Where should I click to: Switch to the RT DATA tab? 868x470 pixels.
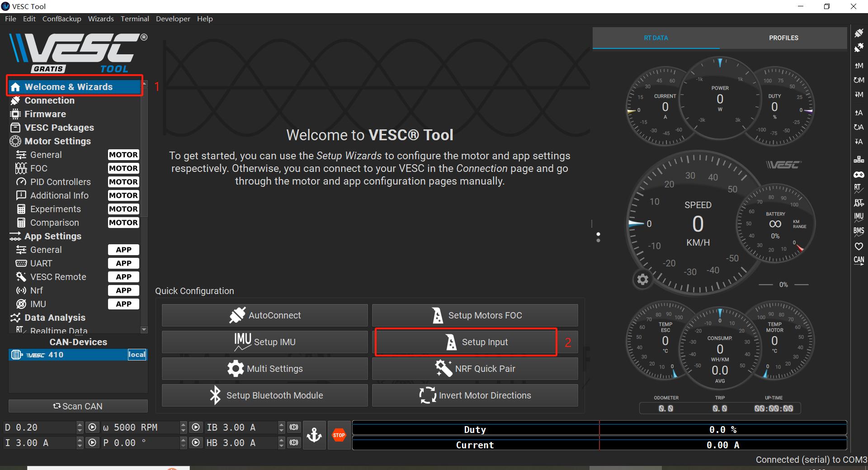(656, 38)
